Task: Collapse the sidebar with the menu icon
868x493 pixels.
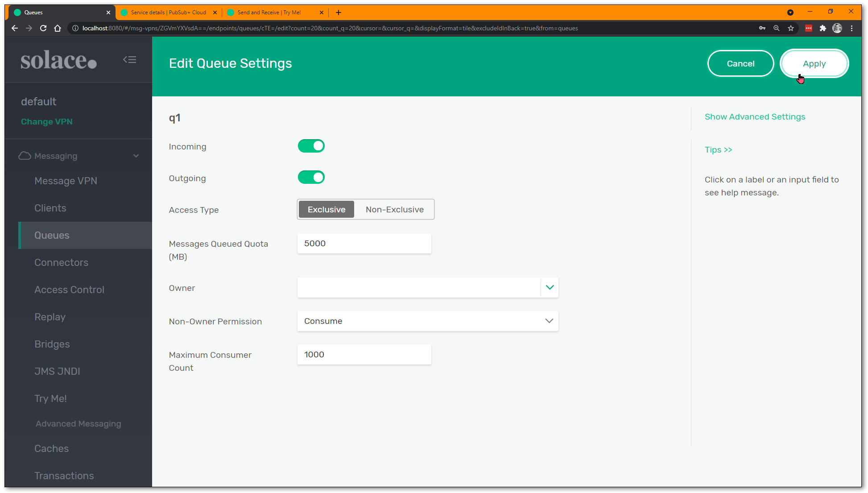Action: (x=130, y=59)
